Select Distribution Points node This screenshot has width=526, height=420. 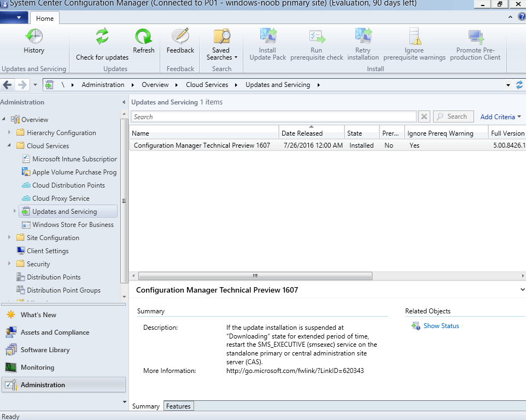[49, 277]
